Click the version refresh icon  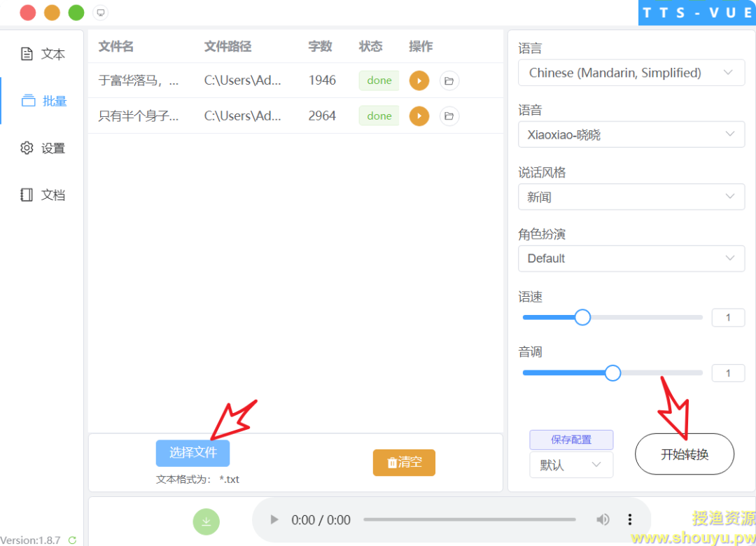(x=72, y=540)
